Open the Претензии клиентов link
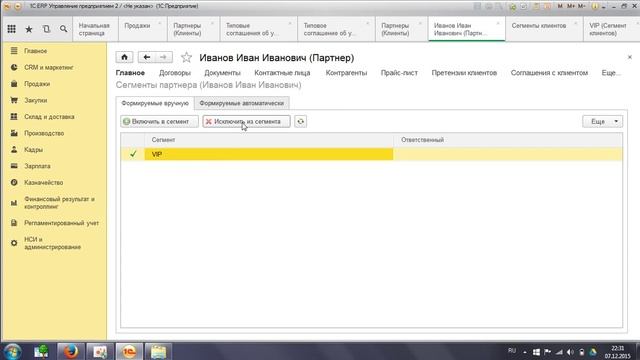The height and width of the screenshot is (360, 640). tap(464, 73)
